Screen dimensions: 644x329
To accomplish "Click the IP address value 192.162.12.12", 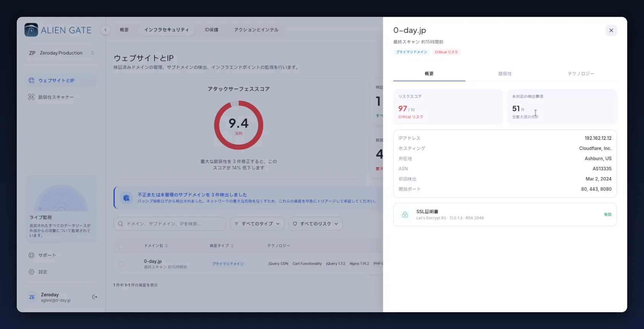I will [x=598, y=138].
